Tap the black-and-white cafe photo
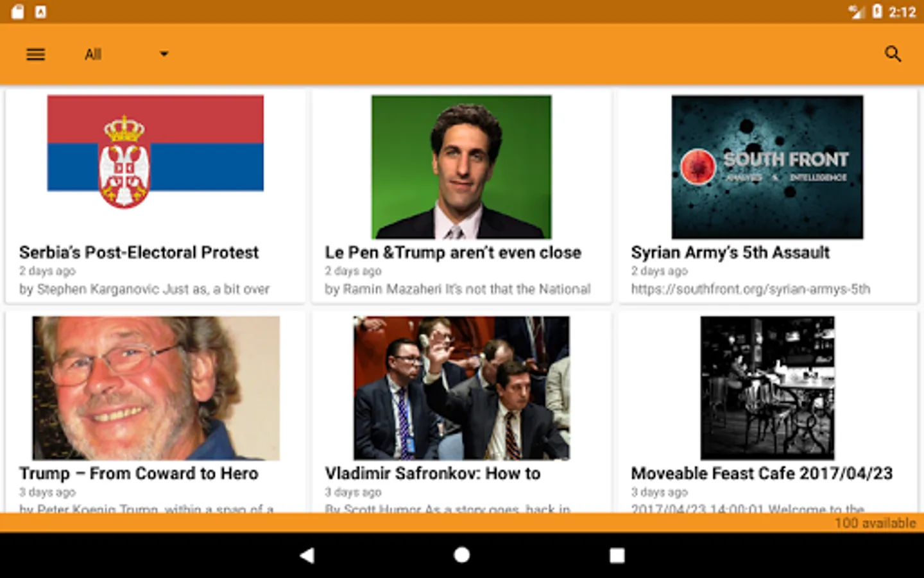The height and width of the screenshot is (578, 924). (767, 388)
